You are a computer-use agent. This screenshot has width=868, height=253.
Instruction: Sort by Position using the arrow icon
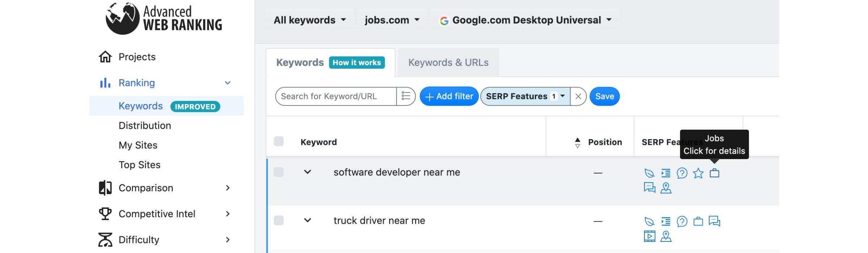coord(578,142)
